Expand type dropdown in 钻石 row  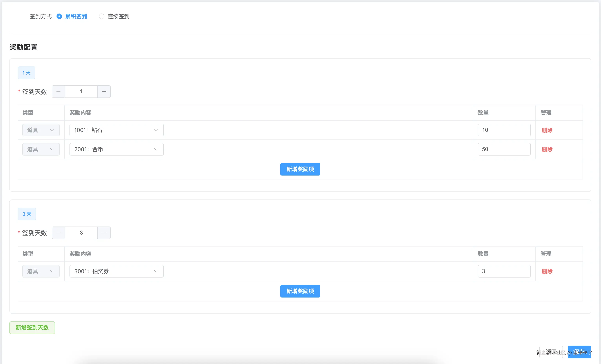41,130
